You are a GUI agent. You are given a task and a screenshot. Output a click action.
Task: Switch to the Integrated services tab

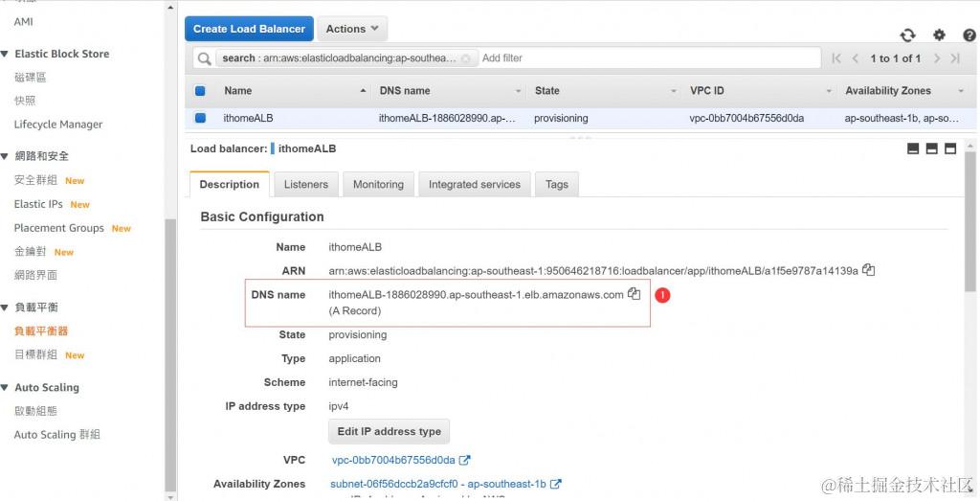[x=475, y=185]
